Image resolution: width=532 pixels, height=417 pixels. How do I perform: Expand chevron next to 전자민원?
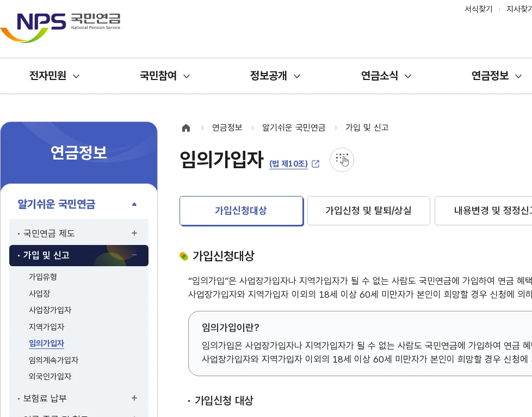(76, 76)
